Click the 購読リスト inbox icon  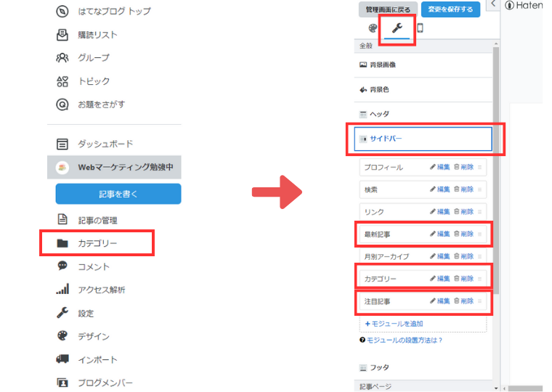pos(62,35)
